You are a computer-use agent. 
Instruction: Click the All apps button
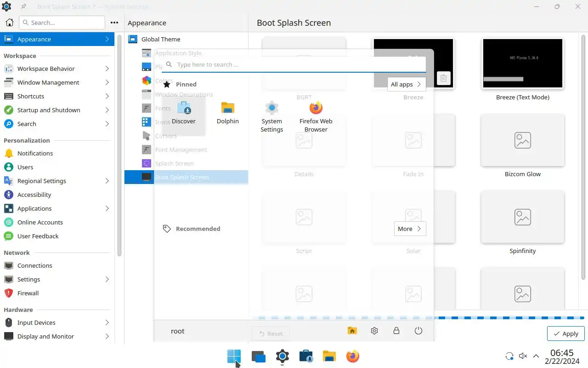click(407, 84)
